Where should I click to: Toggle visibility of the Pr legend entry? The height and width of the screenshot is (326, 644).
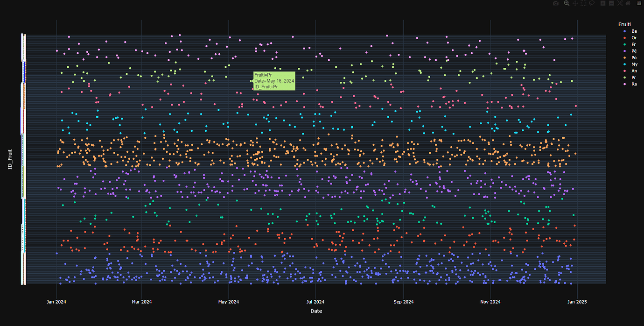coord(634,78)
